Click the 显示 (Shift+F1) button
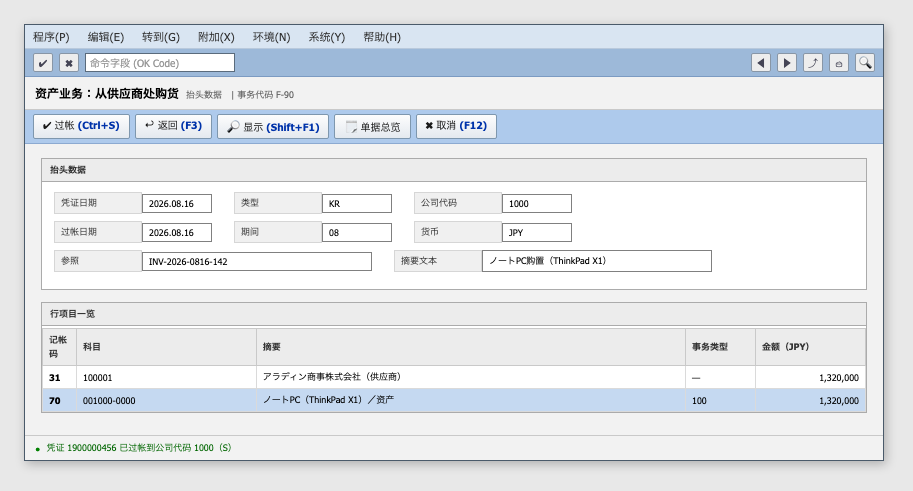Viewport: 913px width, 491px height. pyautogui.click(x=273, y=126)
